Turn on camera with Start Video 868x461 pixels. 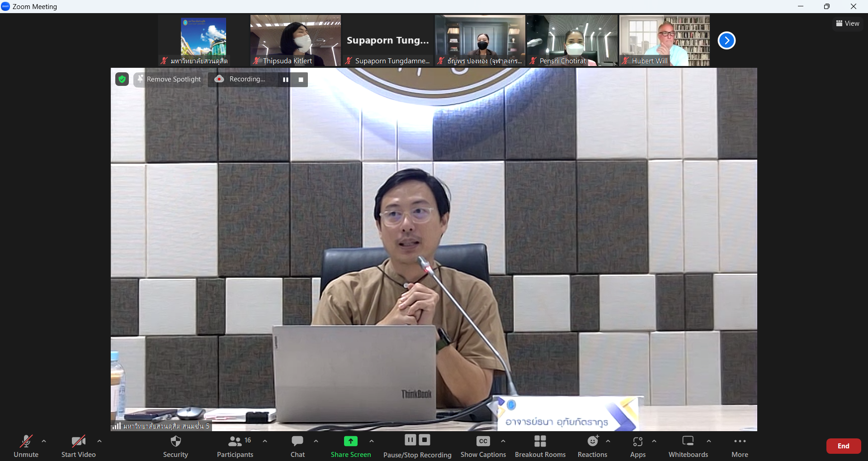pyautogui.click(x=79, y=446)
